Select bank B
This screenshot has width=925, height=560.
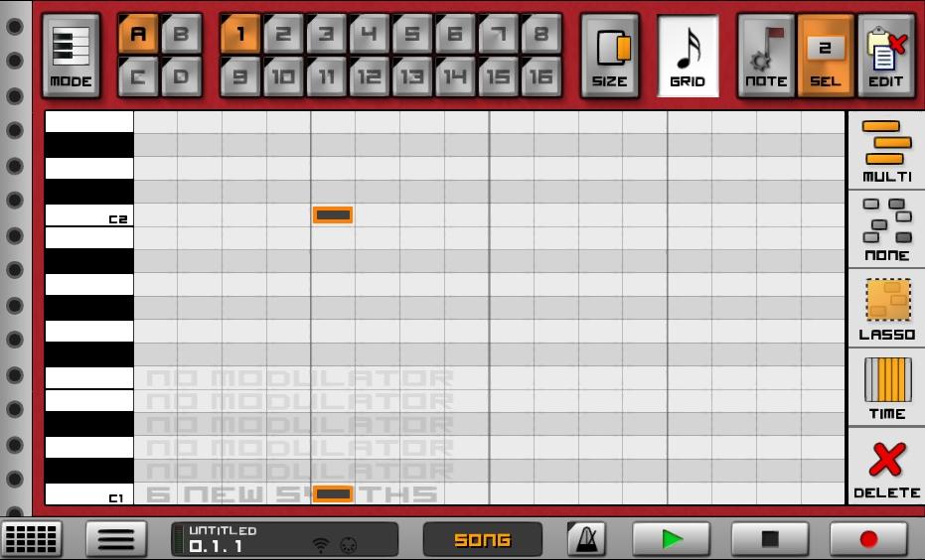181,34
